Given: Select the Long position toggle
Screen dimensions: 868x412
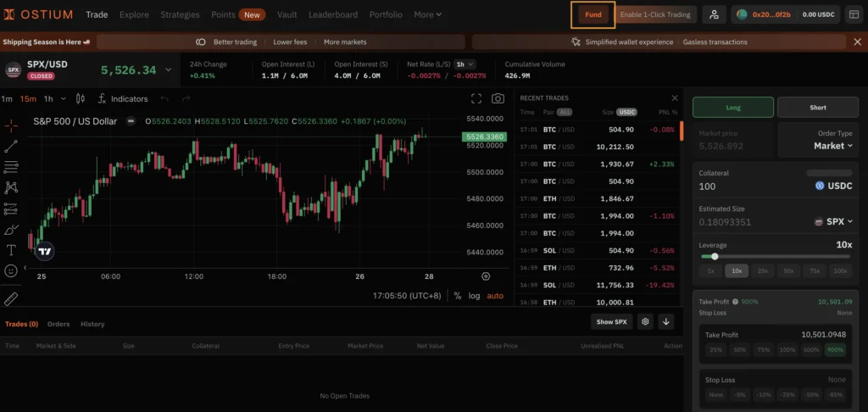Looking at the screenshot, I should click(733, 108).
